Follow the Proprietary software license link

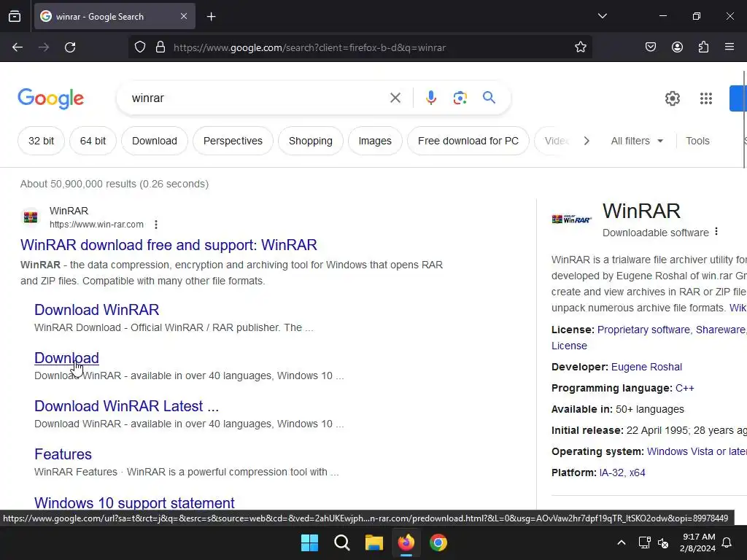tap(643, 330)
